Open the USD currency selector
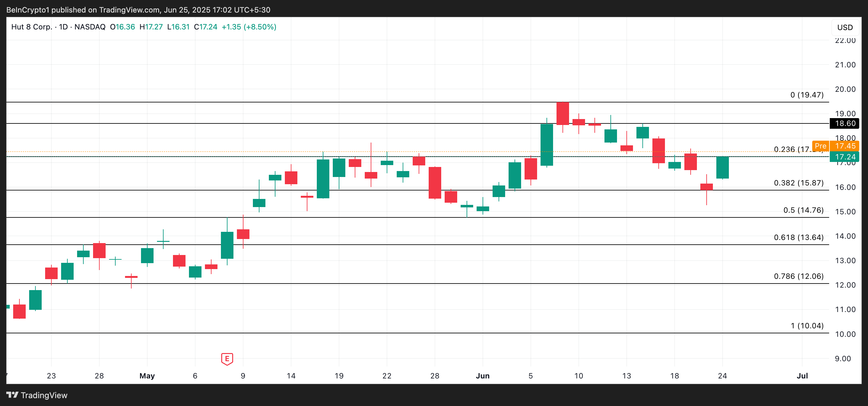Viewport: 868px width, 406px height. click(x=845, y=27)
